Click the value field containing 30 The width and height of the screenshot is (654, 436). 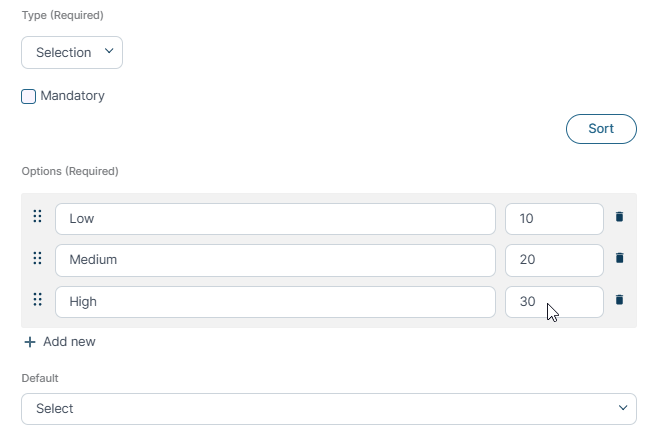point(554,302)
